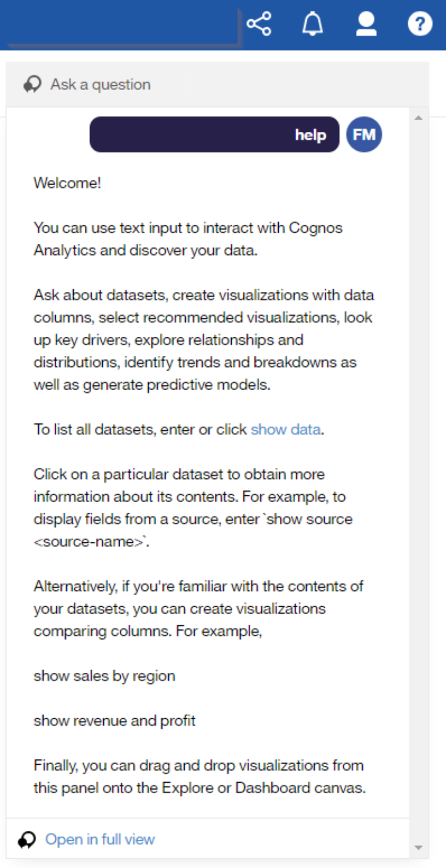Viewport: 446px width, 868px height.
Task: Open the share icon in top bar
Action: (x=258, y=24)
